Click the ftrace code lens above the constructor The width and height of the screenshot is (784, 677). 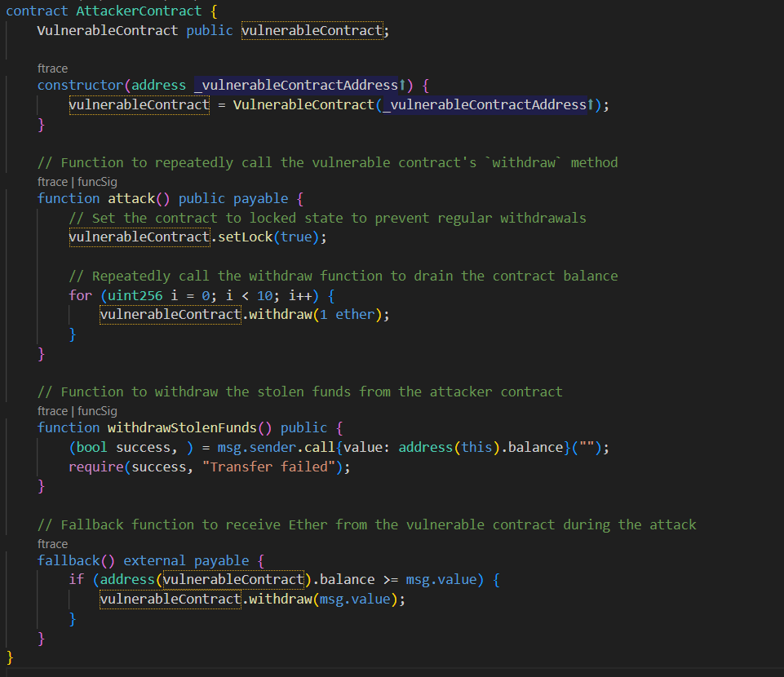tap(52, 69)
